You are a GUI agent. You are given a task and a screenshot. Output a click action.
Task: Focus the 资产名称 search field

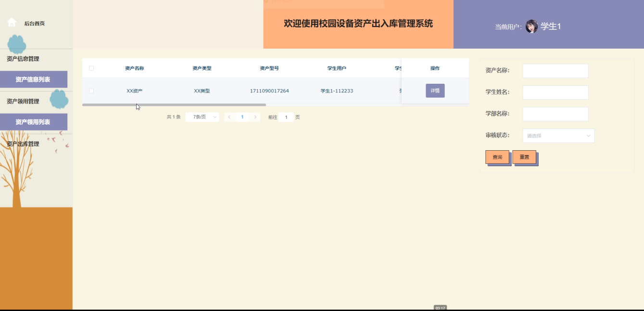556,71
